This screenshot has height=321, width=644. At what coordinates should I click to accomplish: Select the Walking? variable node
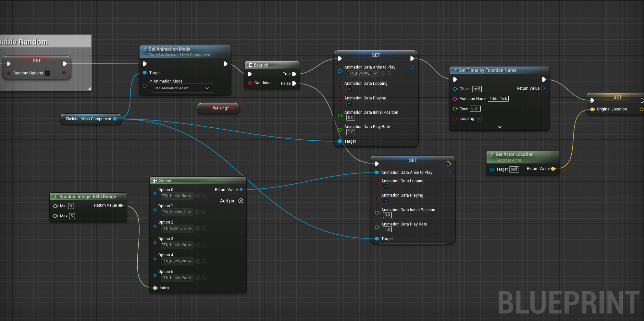(217, 108)
